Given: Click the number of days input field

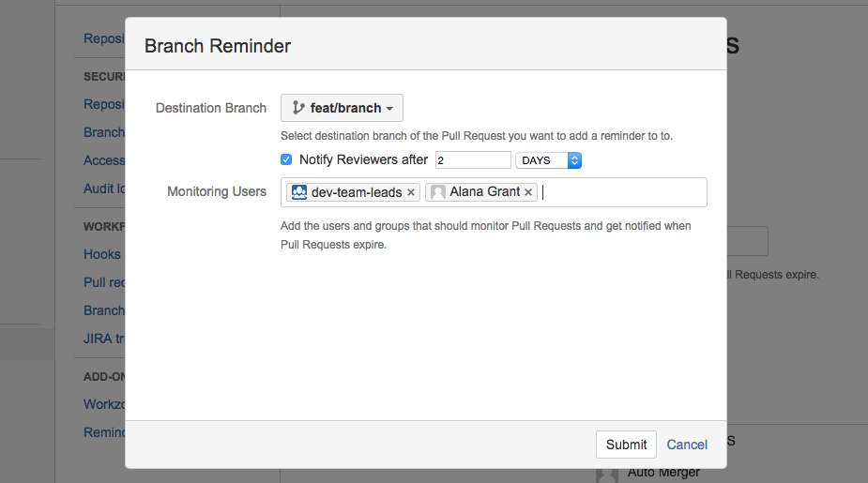Looking at the screenshot, I should (x=473, y=160).
